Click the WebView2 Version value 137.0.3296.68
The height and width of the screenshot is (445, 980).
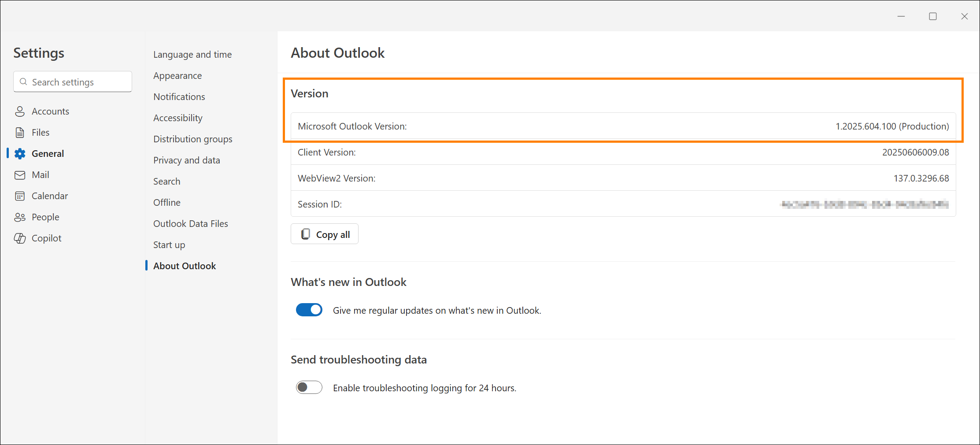(921, 178)
